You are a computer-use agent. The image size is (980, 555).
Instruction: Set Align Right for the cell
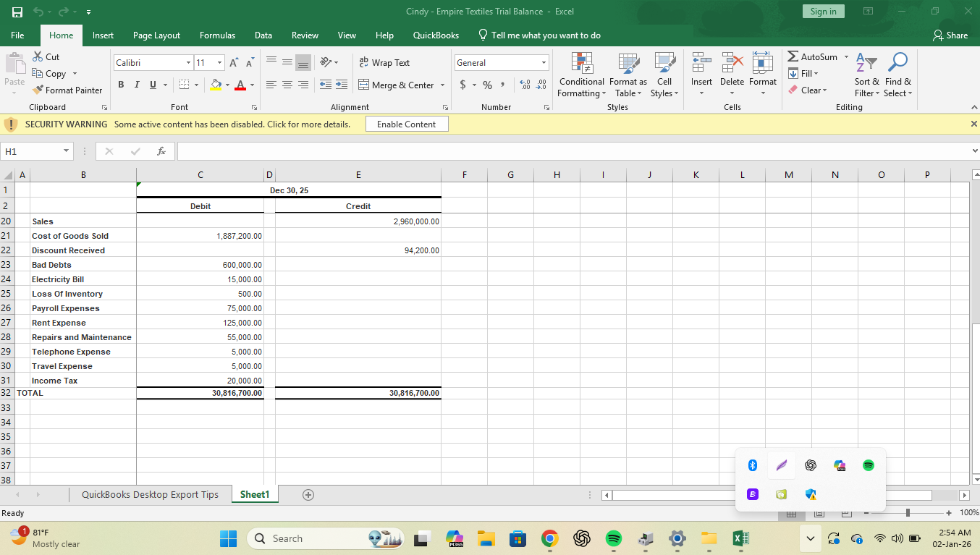pyautogui.click(x=303, y=85)
